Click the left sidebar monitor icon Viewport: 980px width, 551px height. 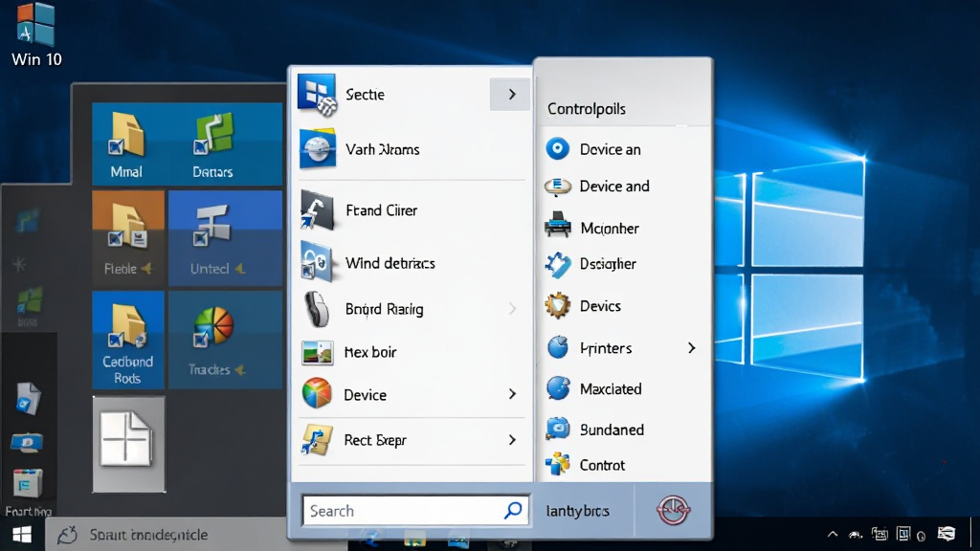coord(27,442)
